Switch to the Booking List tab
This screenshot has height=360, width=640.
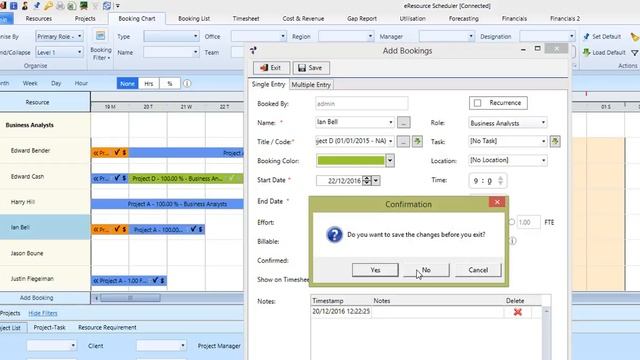tap(194, 18)
